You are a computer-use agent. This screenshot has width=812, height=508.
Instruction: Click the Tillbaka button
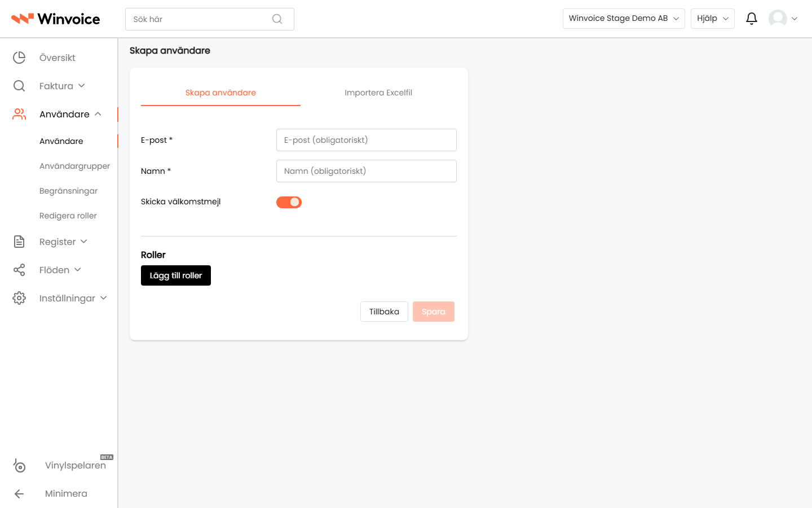384,312
